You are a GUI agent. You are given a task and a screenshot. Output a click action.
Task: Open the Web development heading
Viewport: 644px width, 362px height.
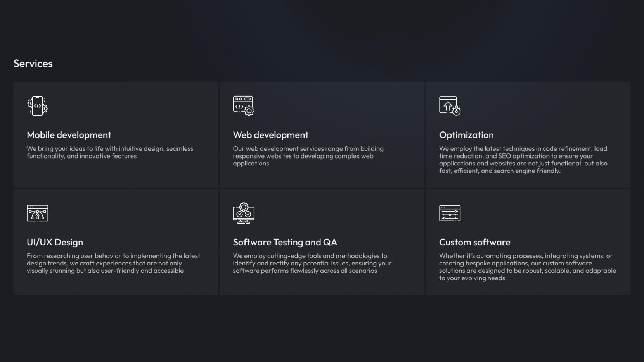(270, 135)
